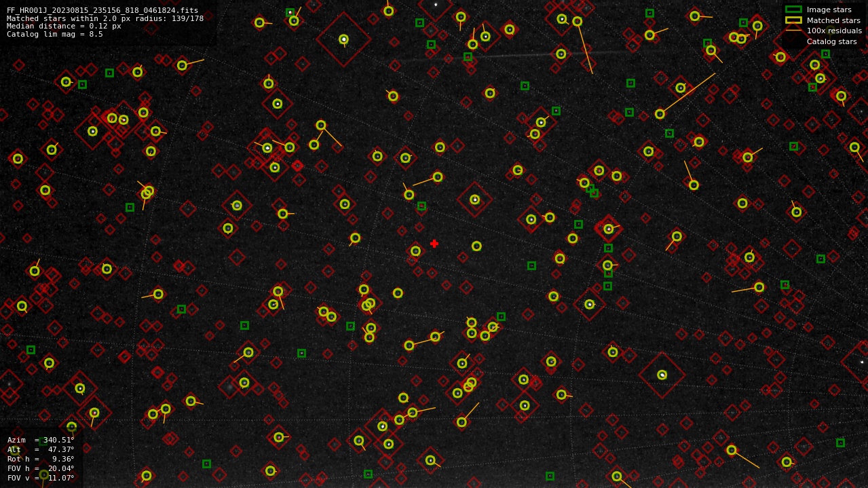Click the orange 100x residuals legend line
868x488 pixels.
point(793,31)
